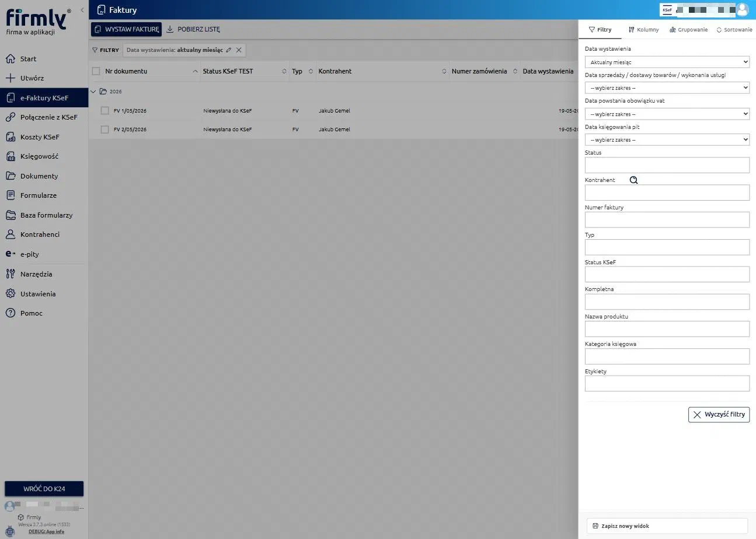Click Zapisz nowy widok button
The image size is (756, 539).
point(667,526)
